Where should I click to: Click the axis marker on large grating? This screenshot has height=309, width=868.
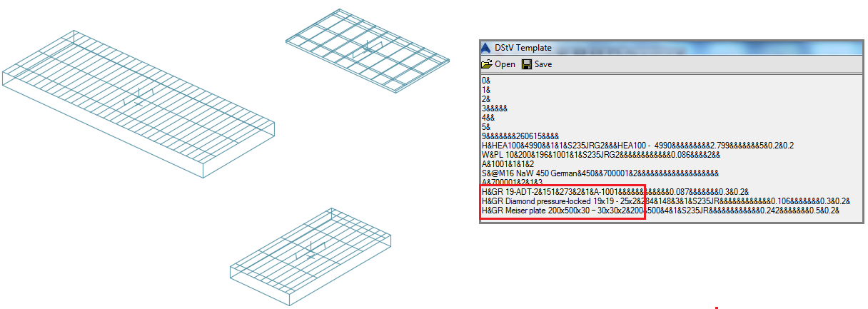[140, 97]
